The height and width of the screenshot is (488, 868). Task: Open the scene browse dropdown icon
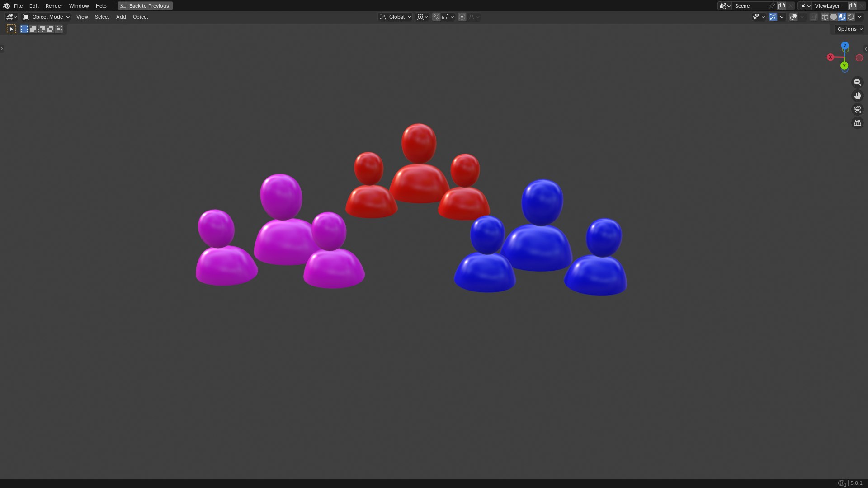click(x=725, y=6)
